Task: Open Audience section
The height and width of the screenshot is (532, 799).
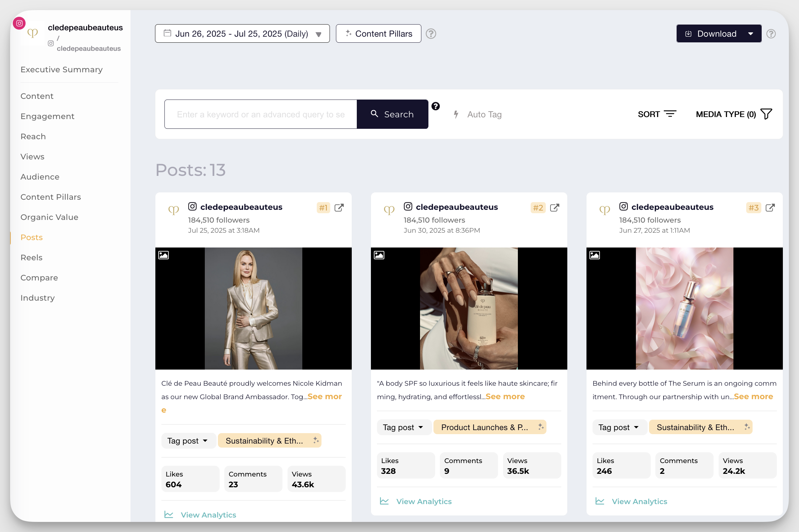Action: click(40, 177)
